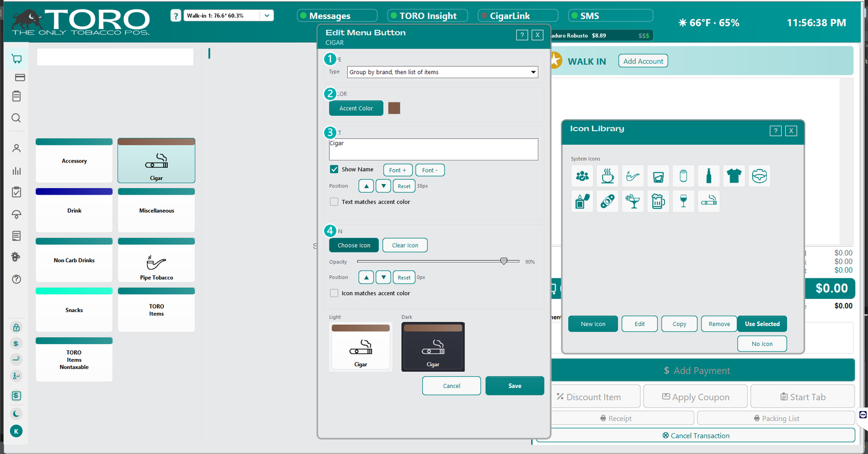
Task: Click the credit card icon in sidebar
Action: (20, 77)
